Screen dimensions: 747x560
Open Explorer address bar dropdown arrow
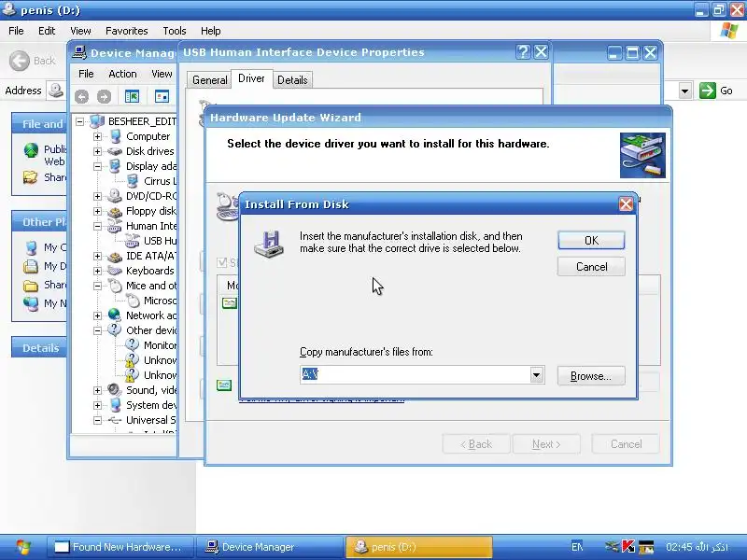pos(685,91)
